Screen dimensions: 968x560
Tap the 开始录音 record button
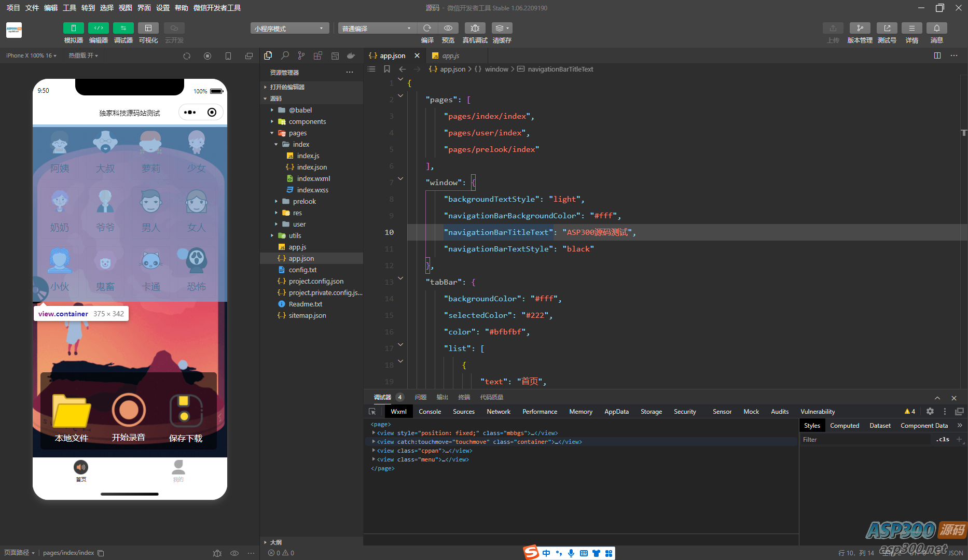pos(129,411)
